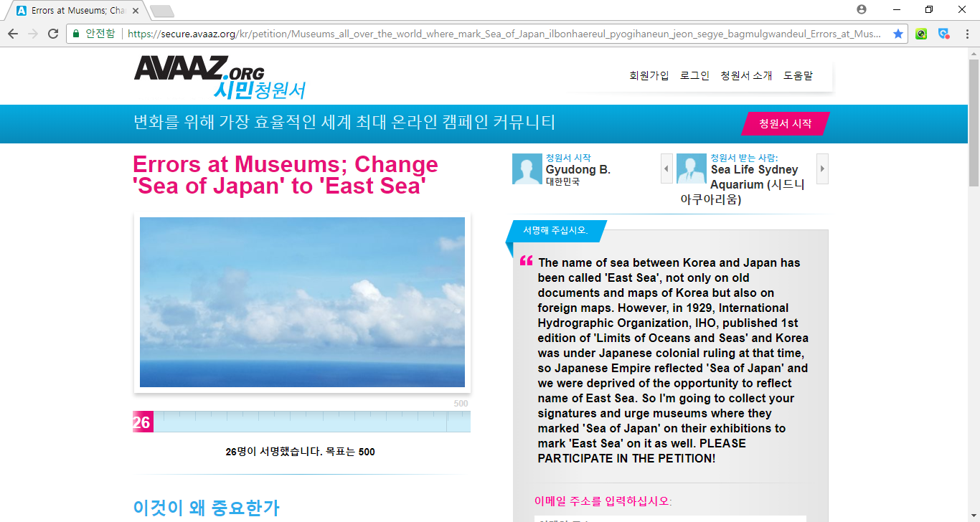Open the Chrome profile account icon
This screenshot has width=980, height=522.
pyautogui.click(x=862, y=9)
